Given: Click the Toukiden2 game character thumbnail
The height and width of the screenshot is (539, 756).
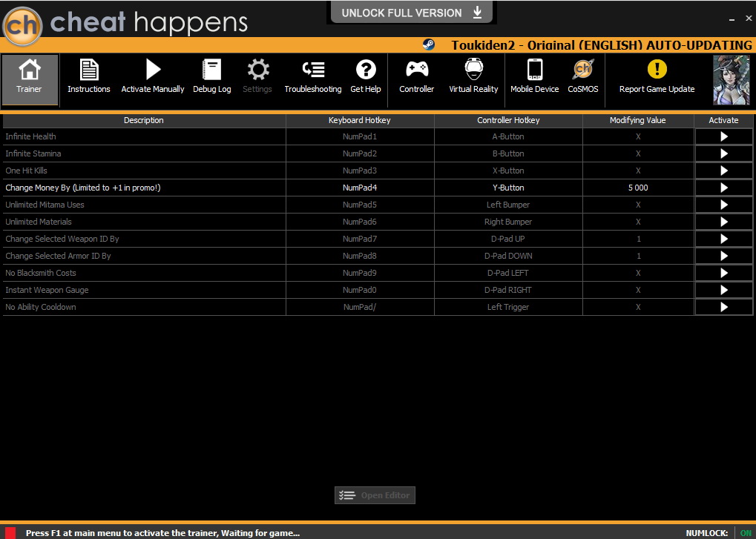Looking at the screenshot, I should (x=731, y=80).
